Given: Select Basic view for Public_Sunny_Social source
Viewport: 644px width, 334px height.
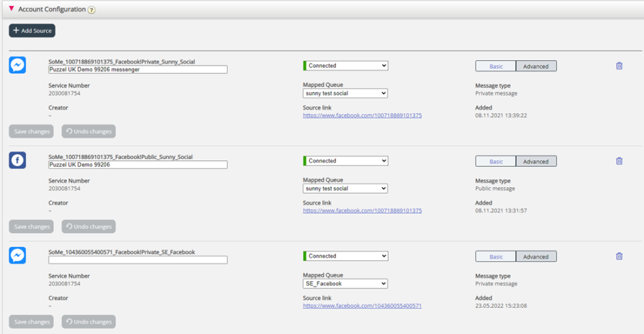Looking at the screenshot, I should (496, 162).
